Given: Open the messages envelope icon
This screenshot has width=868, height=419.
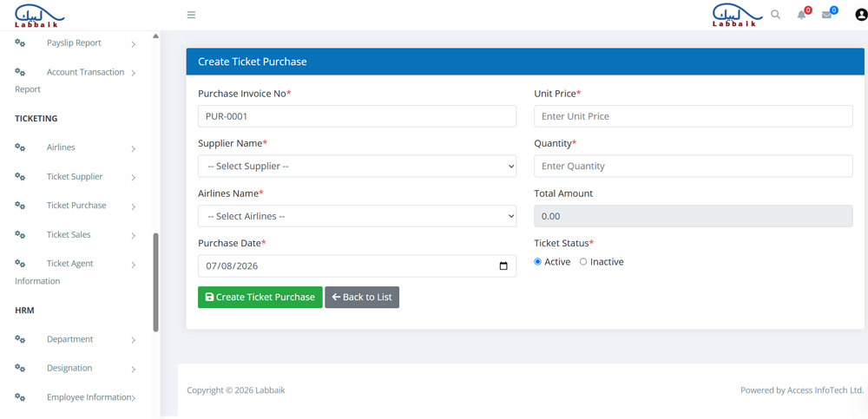Looking at the screenshot, I should pyautogui.click(x=826, y=15).
